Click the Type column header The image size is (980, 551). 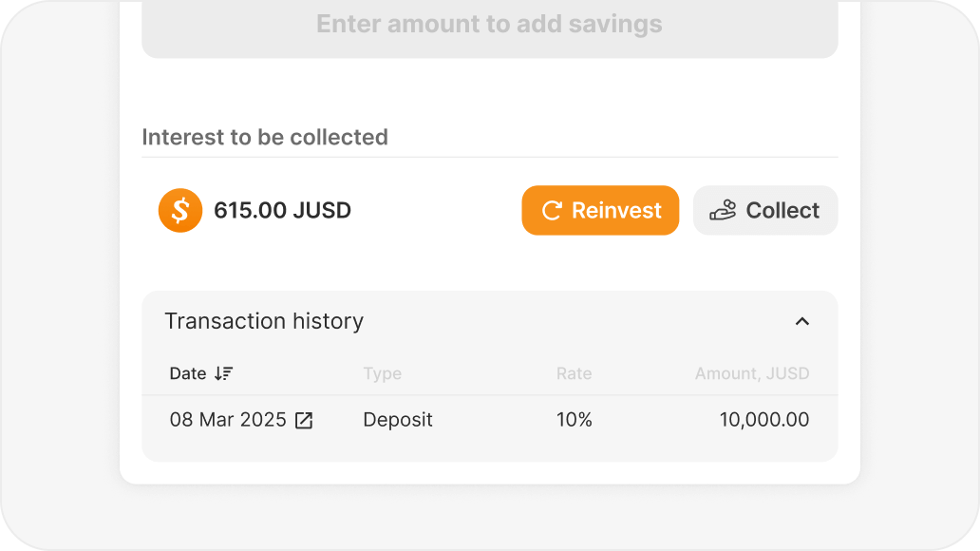(x=382, y=373)
